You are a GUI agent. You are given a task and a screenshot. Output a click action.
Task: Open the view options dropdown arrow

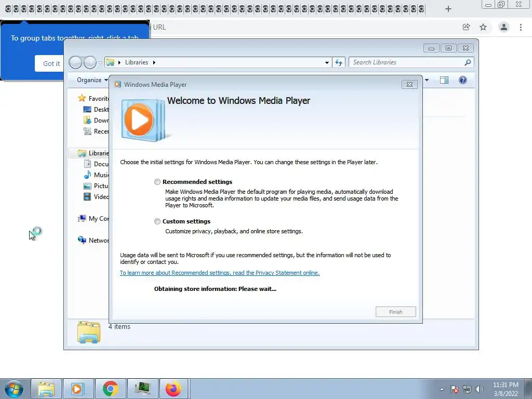[x=427, y=80]
